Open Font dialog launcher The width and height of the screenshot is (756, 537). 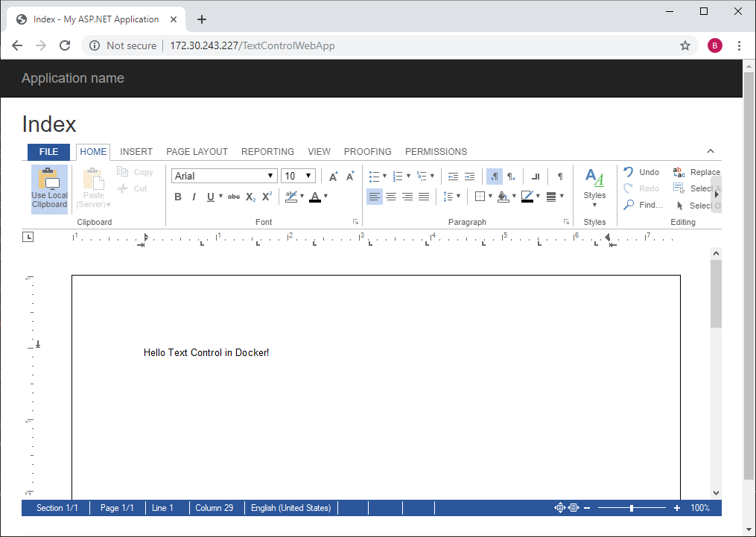356,222
